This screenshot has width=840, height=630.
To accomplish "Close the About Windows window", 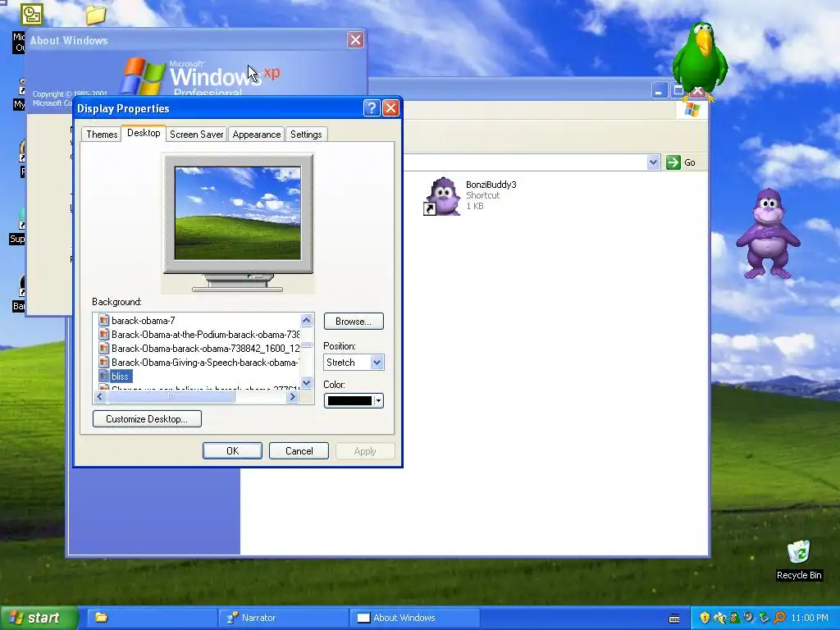I will tap(355, 39).
